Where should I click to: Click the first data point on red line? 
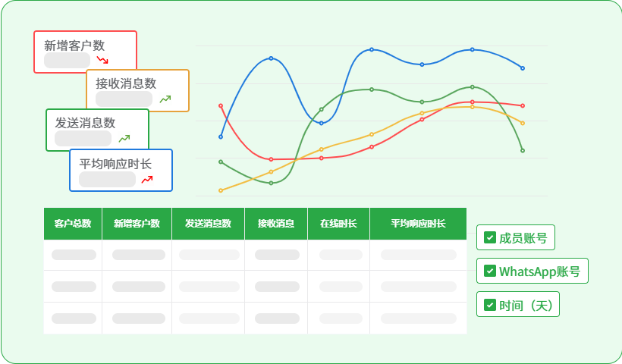click(x=221, y=105)
